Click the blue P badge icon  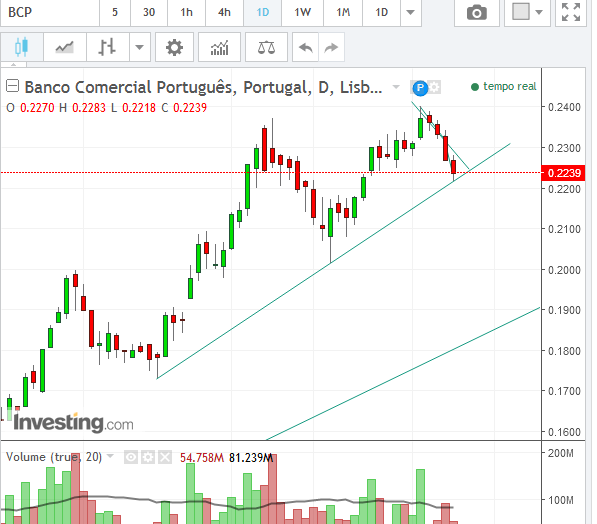420,88
